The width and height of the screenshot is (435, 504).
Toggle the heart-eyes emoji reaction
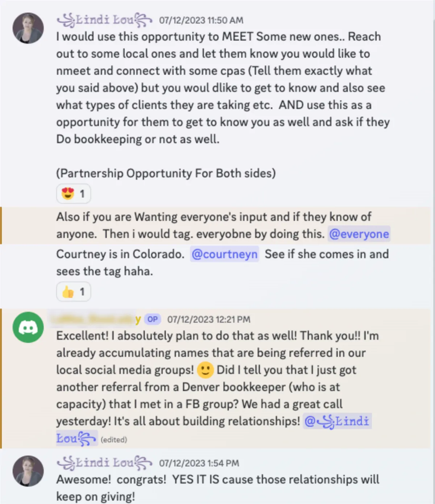(74, 194)
